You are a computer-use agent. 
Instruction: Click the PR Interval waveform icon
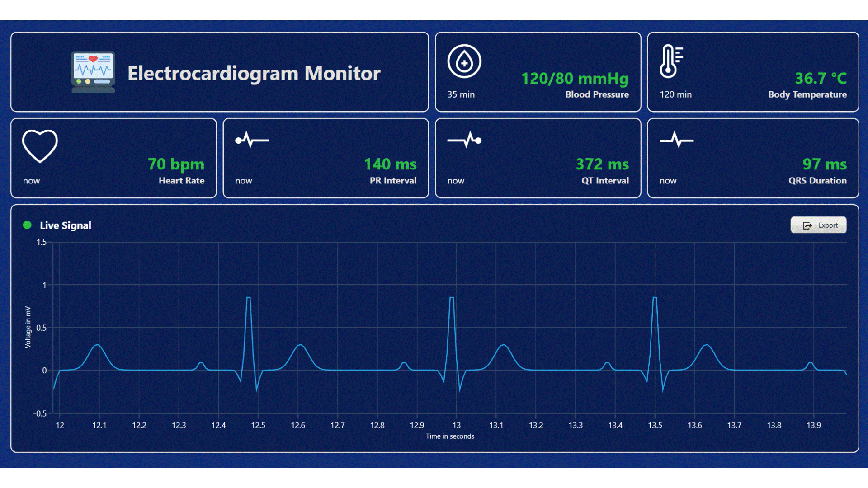[252, 140]
